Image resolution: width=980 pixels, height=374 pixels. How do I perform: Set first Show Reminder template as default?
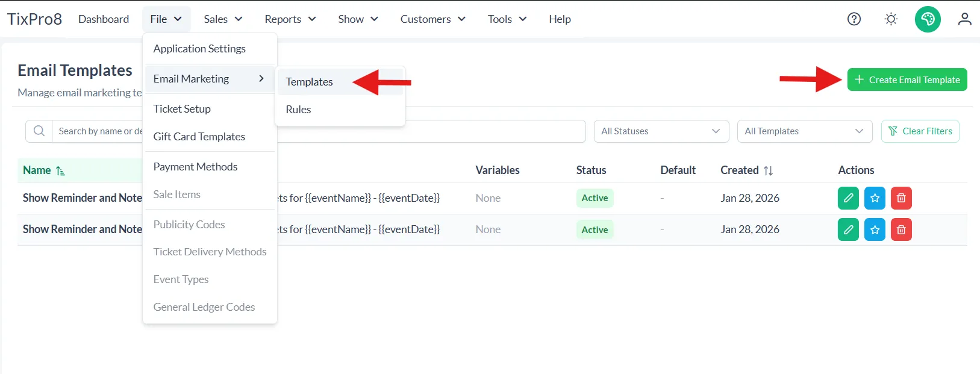[x=875, y=198]
